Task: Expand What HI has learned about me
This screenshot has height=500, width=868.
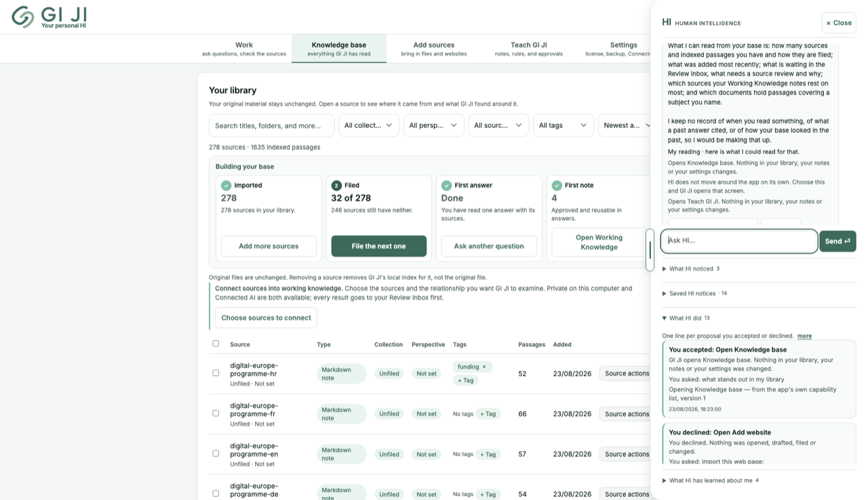Action: pos(710,480)
